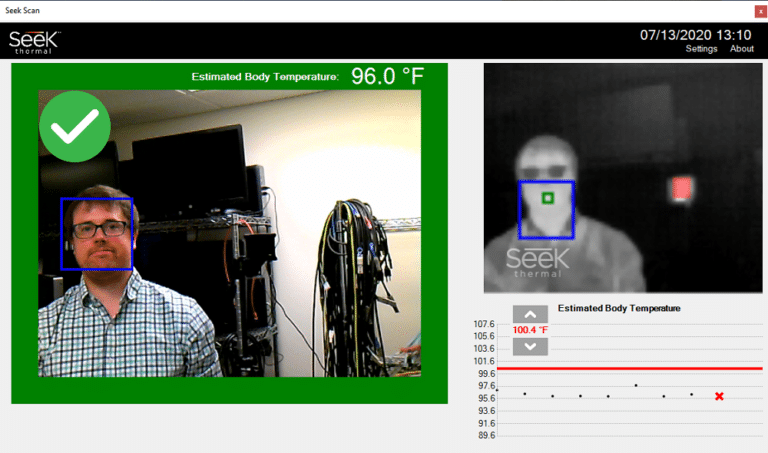Viewport: 768px width, 453px height.
Task: Click the 103.6 axis label on chart
Action: point(484,349)
